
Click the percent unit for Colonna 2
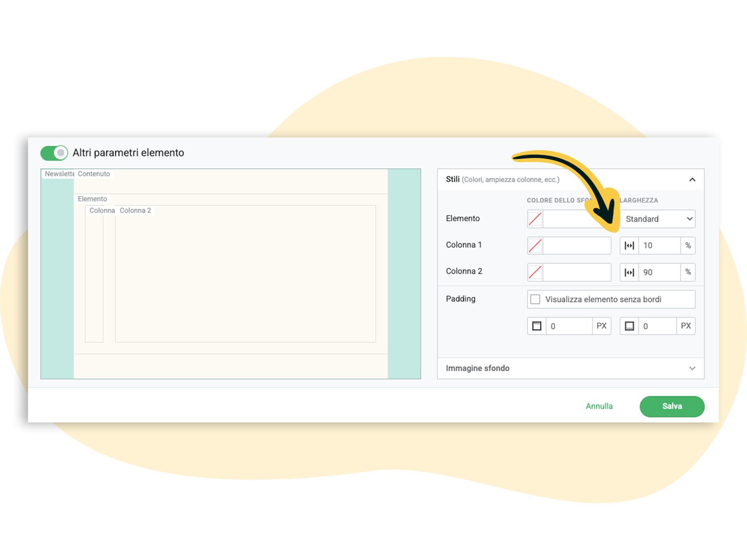click(x=688, y=272)
